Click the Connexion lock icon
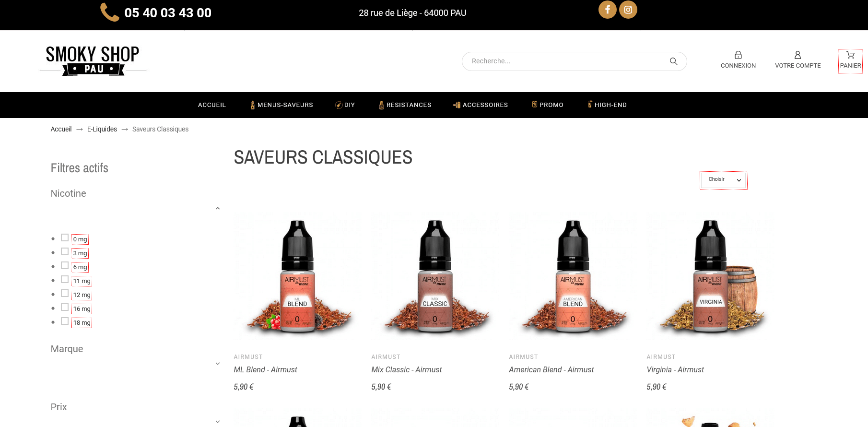The width and height of the screenshot is (868, 427). coord(738,55)
